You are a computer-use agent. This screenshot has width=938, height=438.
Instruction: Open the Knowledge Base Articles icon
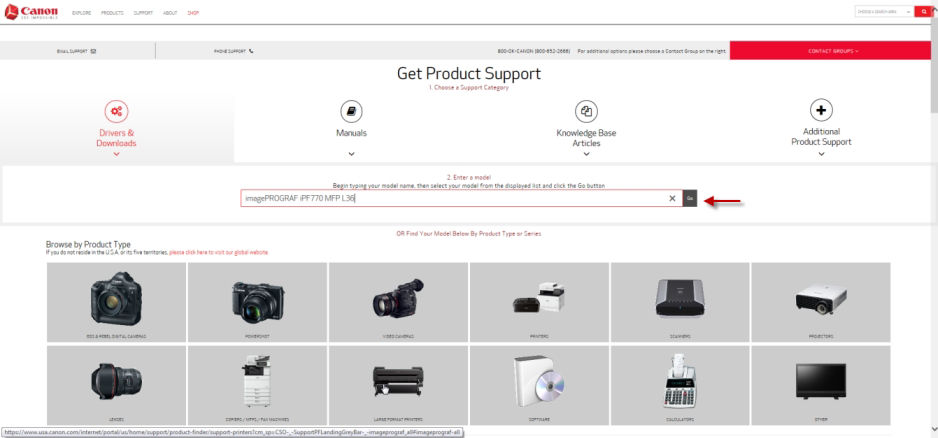click(586, 111)
